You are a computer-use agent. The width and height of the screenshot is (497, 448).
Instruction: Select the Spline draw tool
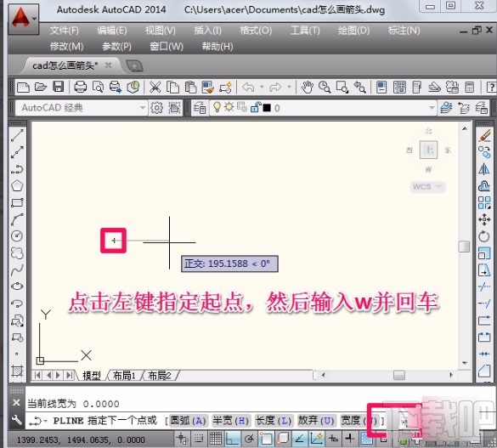(x=17, y=269)
